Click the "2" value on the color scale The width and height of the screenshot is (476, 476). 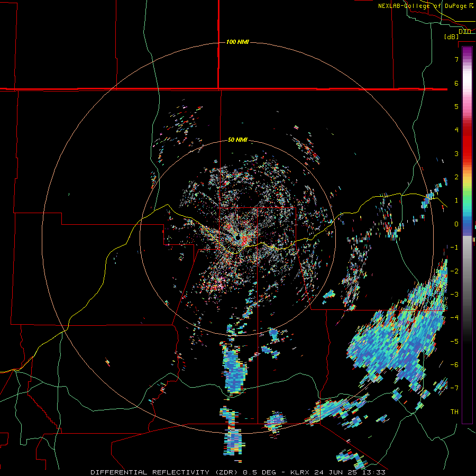pos(456,177)
